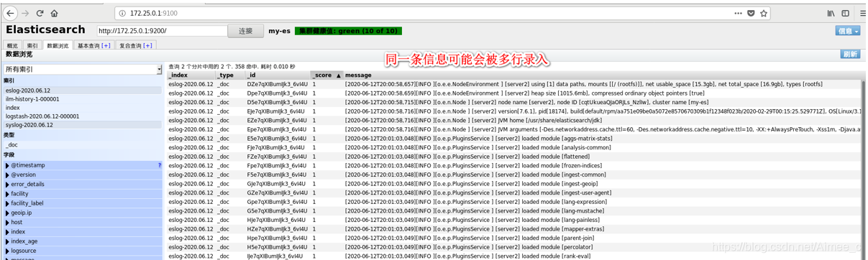Open the 基本查询 tab
This screenshot has height=260, width=868.
click(x=94, y=45)
